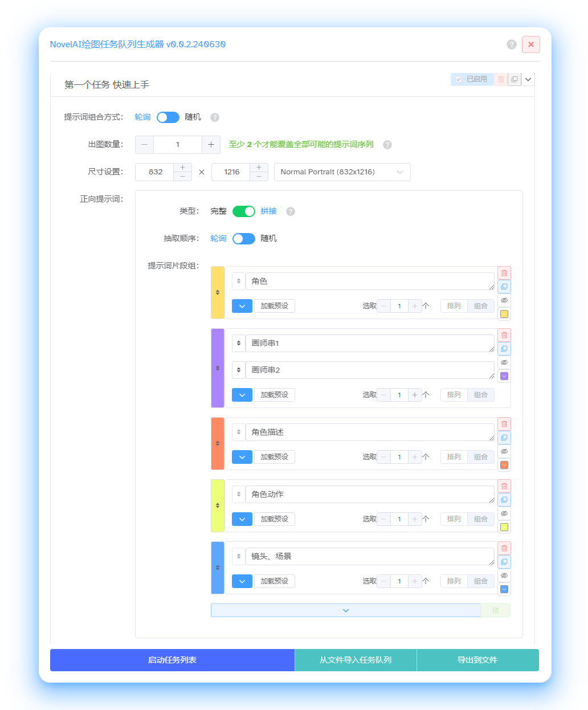Duplicate the 画师串 purple fragment group

click(x=504, y=349)
